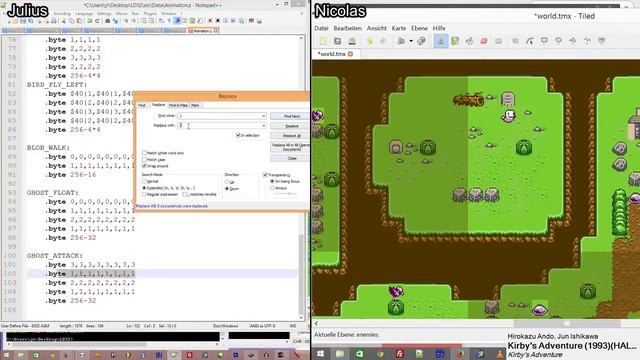Image resolution: width=640 pixels, height=360 pixels.
Task: Switch to the Mark tab in Replace dialog
Action: pyautogui.click(x=195, y=105)
